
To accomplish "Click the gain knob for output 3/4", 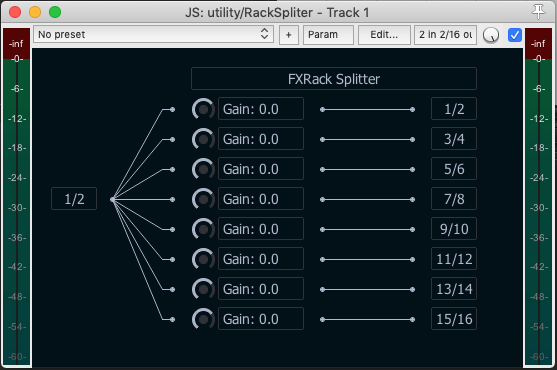I will (203, 139).
